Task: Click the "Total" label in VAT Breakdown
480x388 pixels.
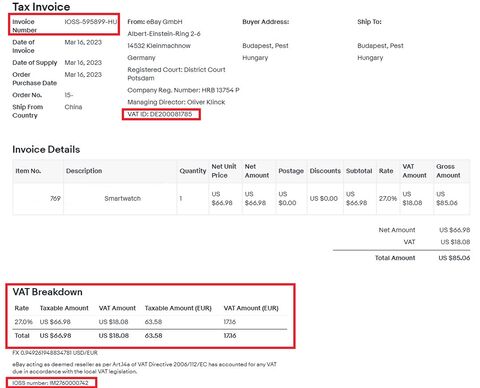Action: [x=22, y=335]
